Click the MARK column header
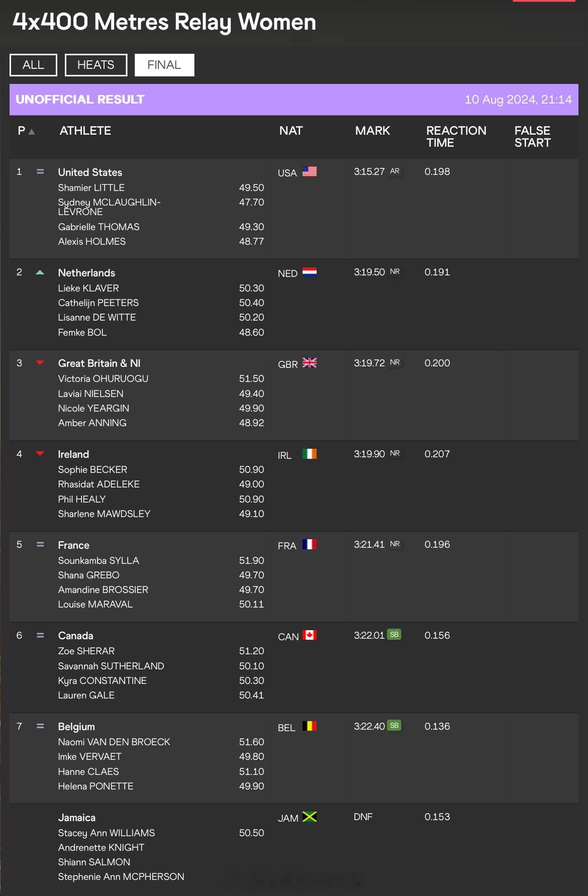Screen dimensions: 588x896 [x=372, y=131]
